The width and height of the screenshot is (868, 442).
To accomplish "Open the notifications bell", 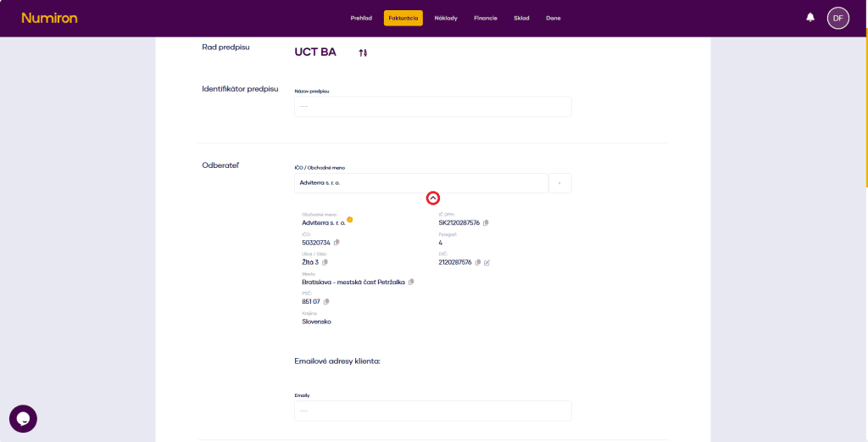I will 810,17.
